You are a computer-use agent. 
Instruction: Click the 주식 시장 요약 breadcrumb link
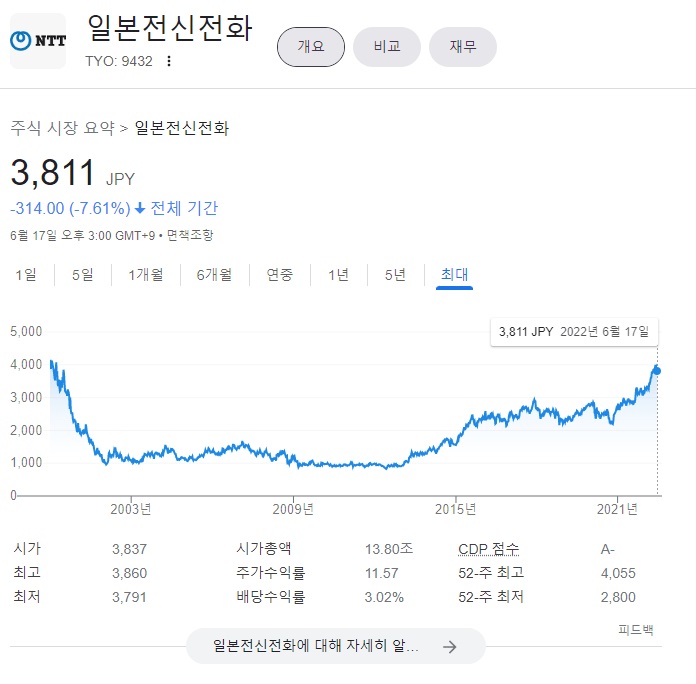click(62, 128)
